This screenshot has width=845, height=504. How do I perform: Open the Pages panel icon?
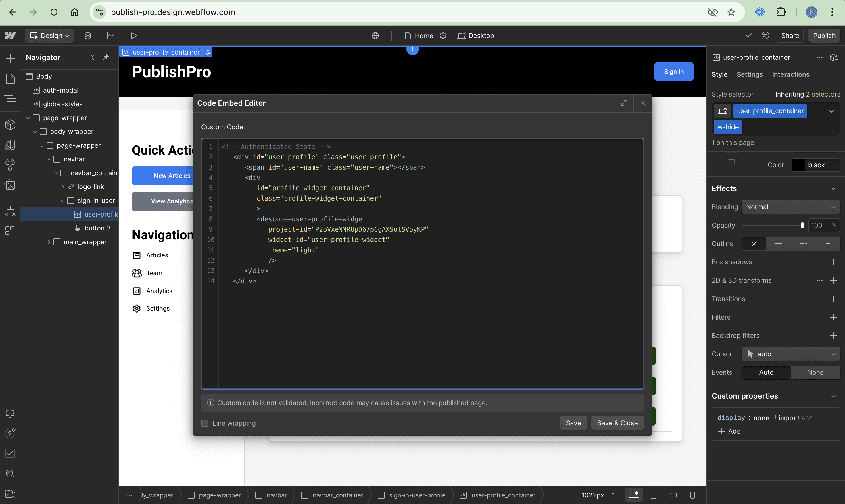click(10, 78)
